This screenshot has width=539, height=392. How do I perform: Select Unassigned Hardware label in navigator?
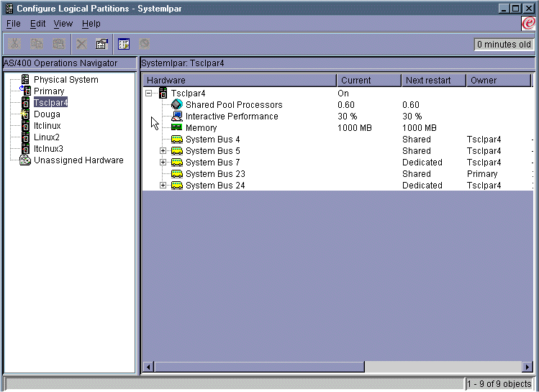pyautogui.click(x=78, y=160)
